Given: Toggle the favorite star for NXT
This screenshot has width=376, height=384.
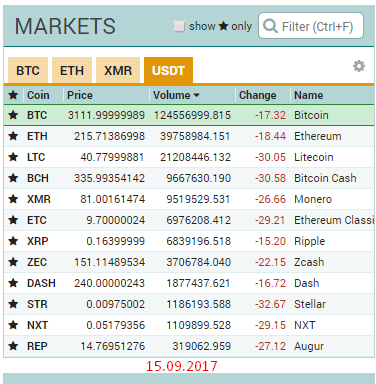Looking at the screenshot, I should coord(13,325).
